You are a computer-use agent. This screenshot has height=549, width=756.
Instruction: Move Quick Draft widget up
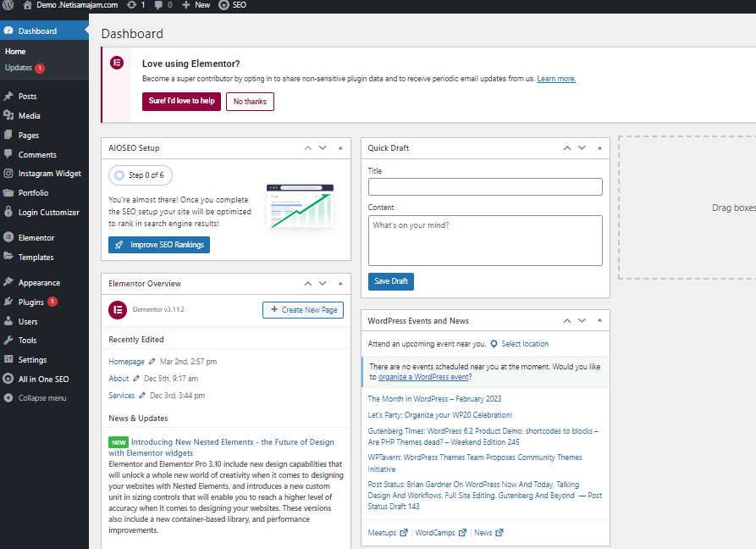tap(567, 148)
